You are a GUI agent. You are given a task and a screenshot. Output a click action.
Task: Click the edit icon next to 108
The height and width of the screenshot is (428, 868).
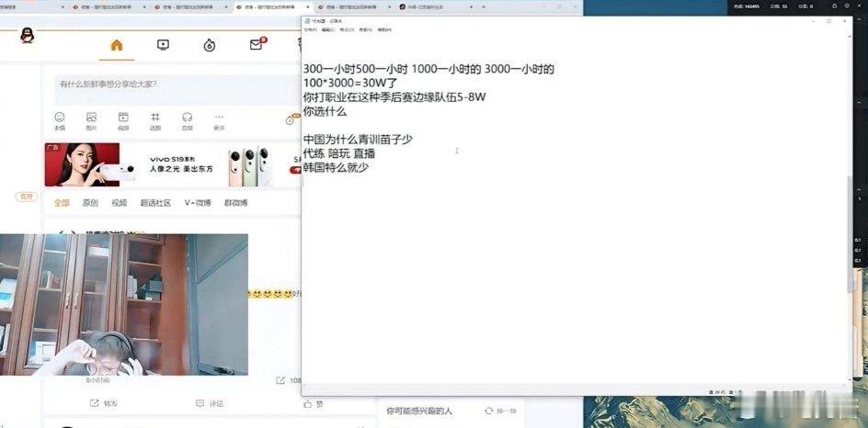click(x=280, y=380)
